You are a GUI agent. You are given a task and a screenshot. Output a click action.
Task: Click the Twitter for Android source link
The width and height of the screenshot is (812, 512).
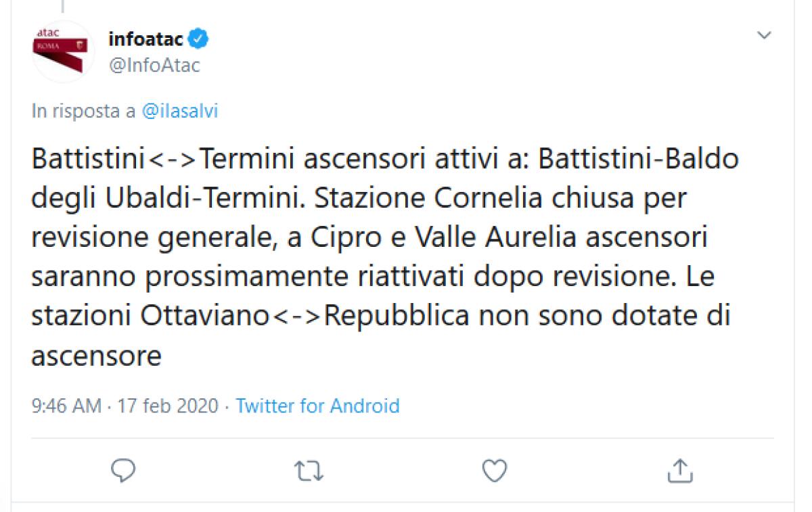coord(316,406)
